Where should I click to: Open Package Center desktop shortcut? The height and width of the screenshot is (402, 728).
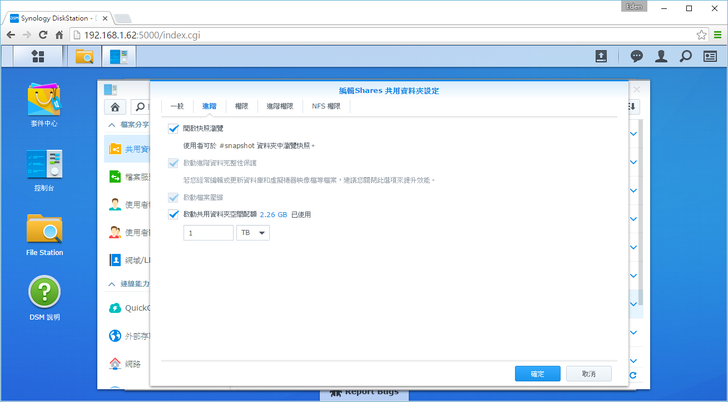click(44, 105)
